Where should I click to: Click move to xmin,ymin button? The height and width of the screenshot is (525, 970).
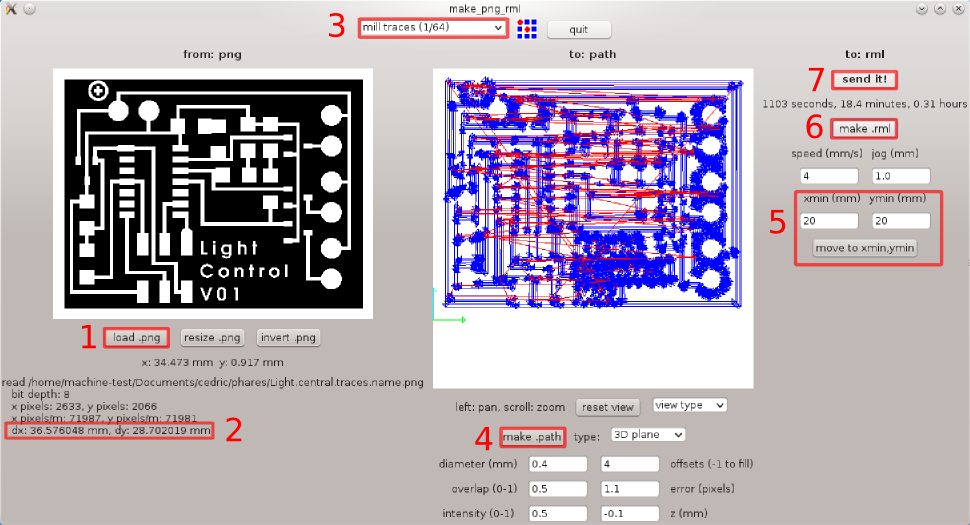865,247
